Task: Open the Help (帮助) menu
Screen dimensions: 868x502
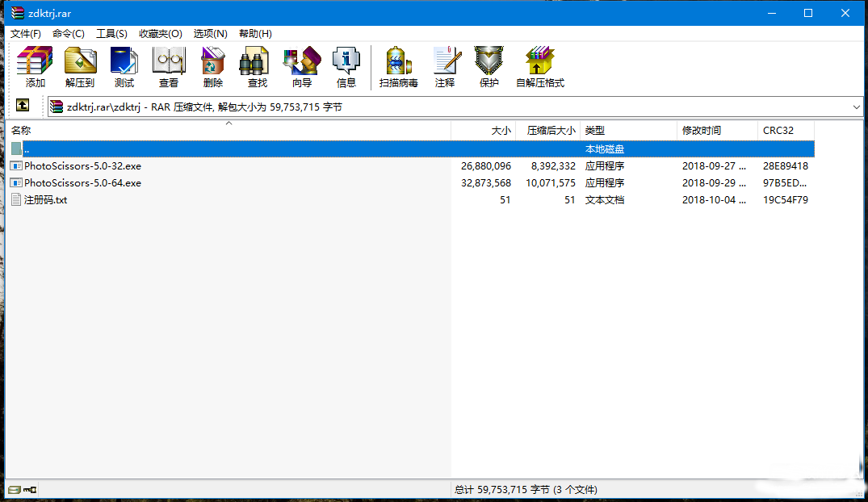Action: pos(255,34)
